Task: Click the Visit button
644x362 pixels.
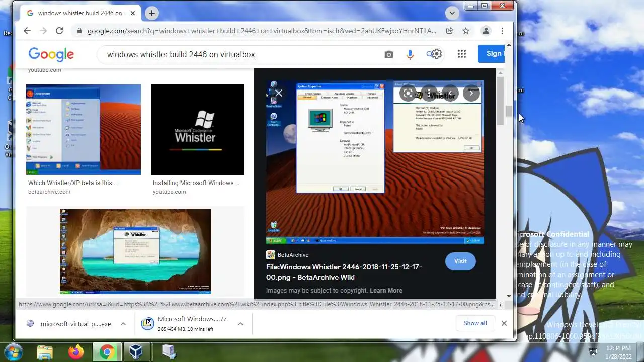Action: coord(460,261)
